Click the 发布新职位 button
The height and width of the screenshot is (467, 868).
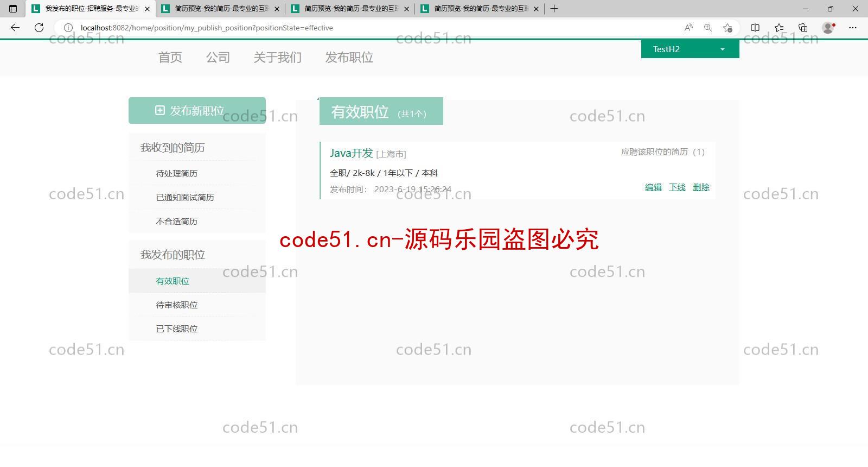[197, 110]
